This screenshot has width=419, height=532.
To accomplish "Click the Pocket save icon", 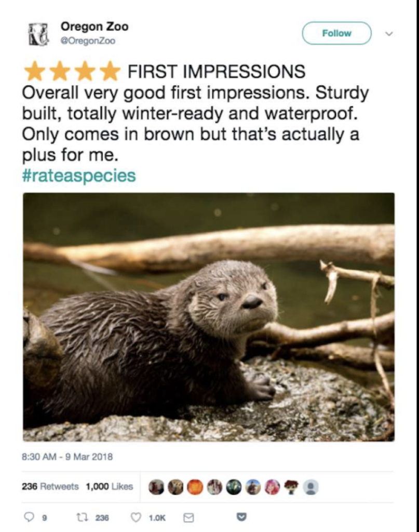I will pyautogui.click(x=241, y=517).
